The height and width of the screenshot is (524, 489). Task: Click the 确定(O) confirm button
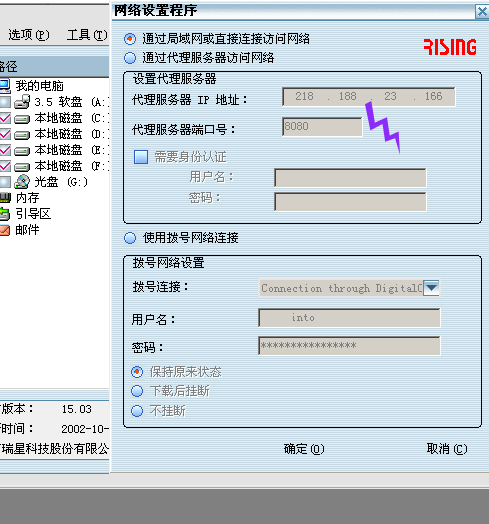[304, 449]
